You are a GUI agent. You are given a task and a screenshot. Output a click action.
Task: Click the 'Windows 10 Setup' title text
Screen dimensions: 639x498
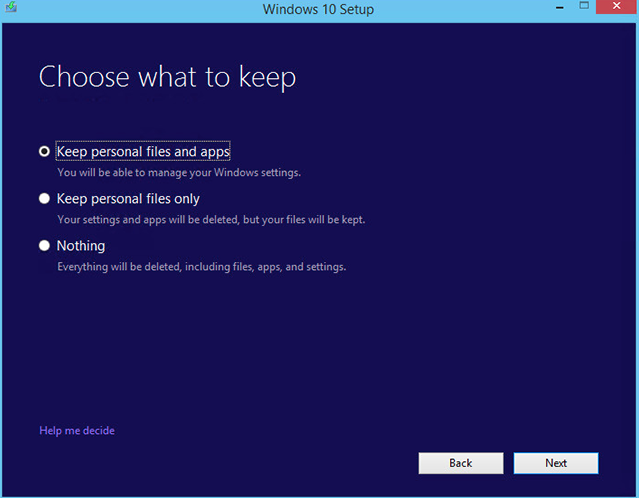tap(318, 9)
